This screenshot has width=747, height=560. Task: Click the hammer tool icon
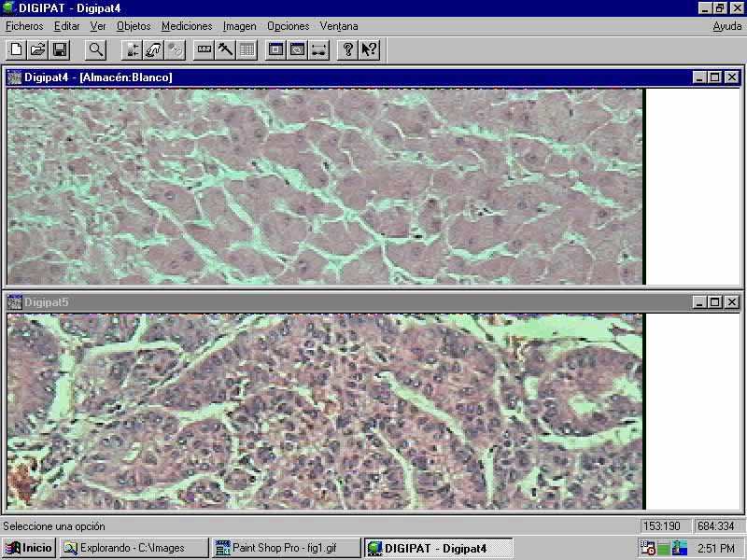pos(225,49)
